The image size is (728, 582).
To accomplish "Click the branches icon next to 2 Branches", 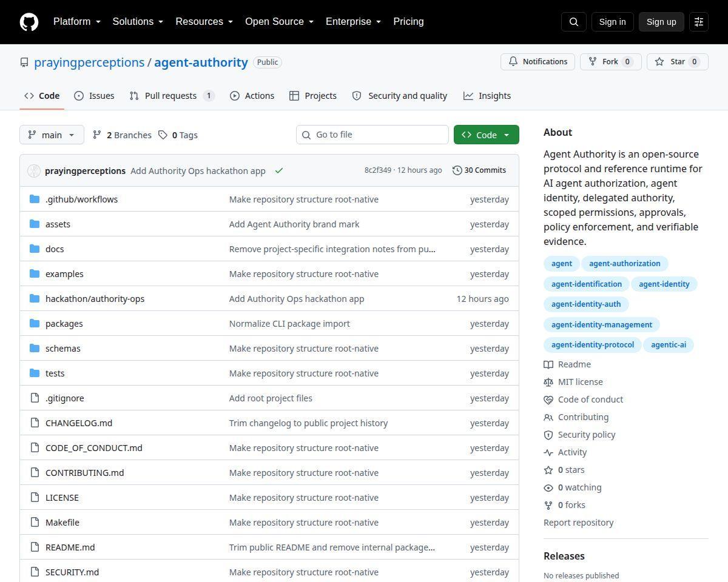I will pyautogui.click(x=97, y=135).
